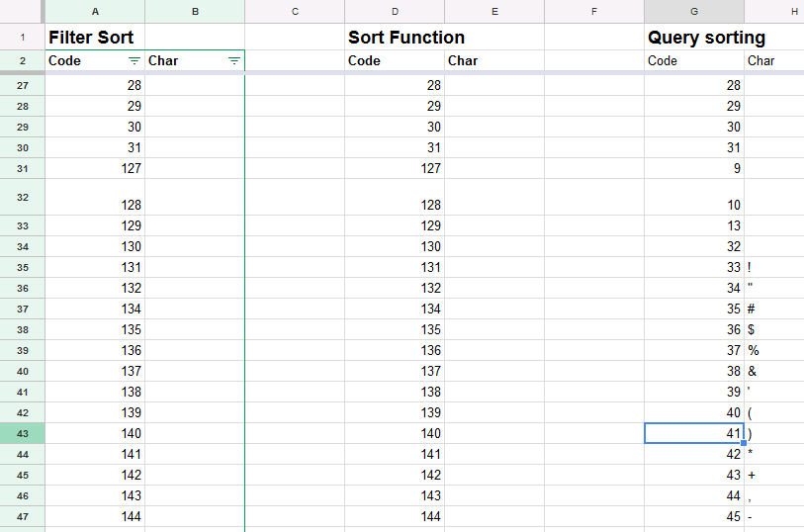Select the column D header
Viewport: 804px width, 532px height.
(x=395, y=12)
